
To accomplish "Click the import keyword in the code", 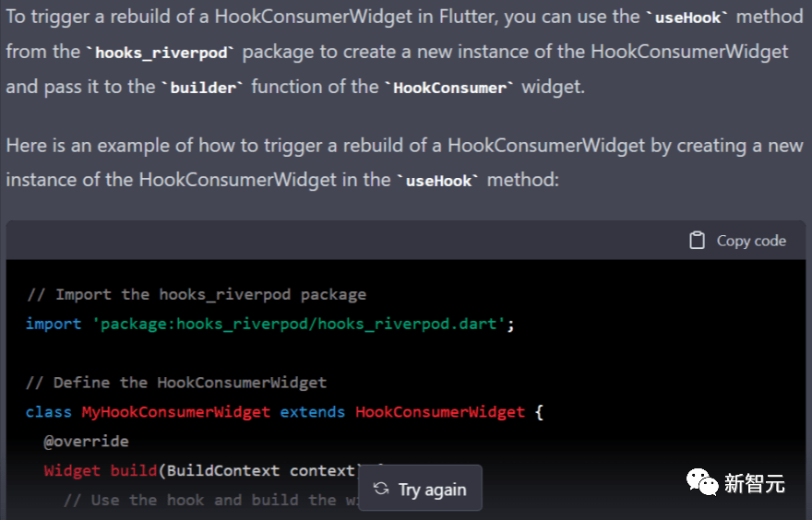I will click(x=54, y=325).
